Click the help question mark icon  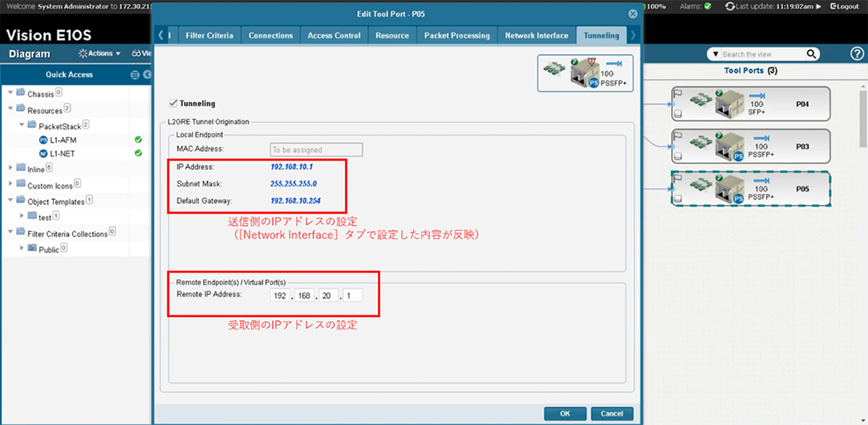(x=856, y=54)
